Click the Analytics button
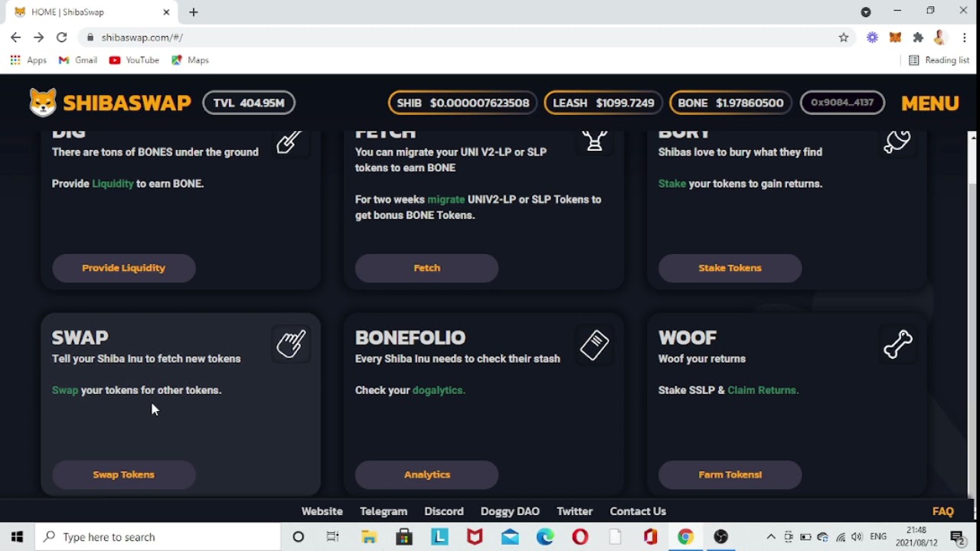The width and height of the screenshot is (980, 551). tap(427, 474)
